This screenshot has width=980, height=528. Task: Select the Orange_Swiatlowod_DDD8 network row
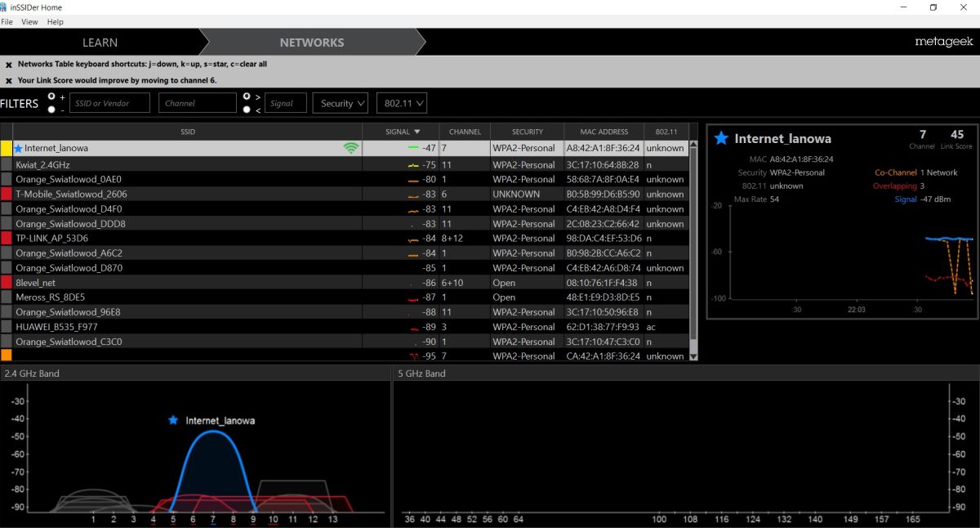tap(345, 223)
